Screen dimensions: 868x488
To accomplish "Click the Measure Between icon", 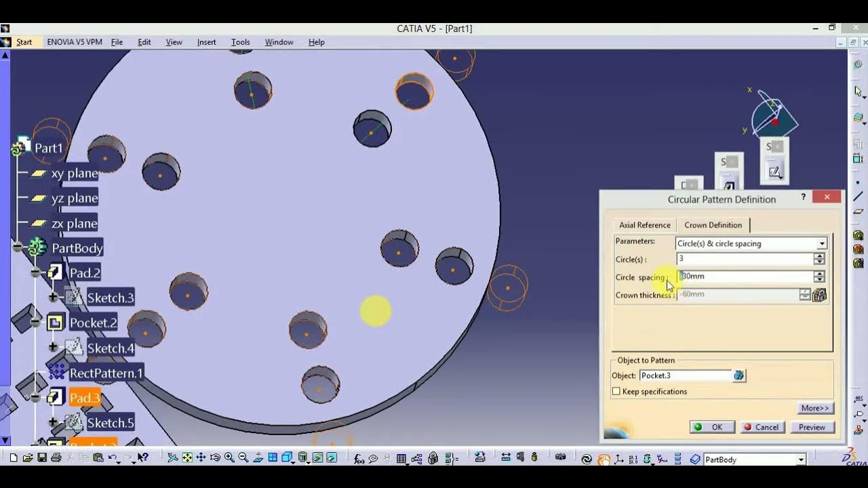I will (x=505, y=457).
